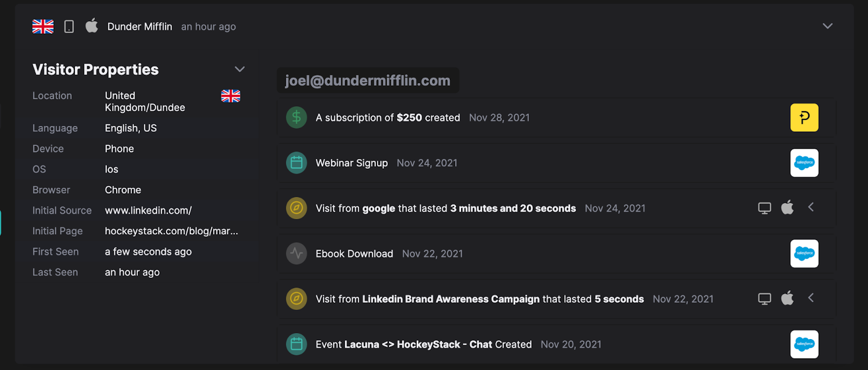Expand the Linkedin Brand Awareness visit chevron
This screenshot has width=868, height=370.
click(811, 298)
